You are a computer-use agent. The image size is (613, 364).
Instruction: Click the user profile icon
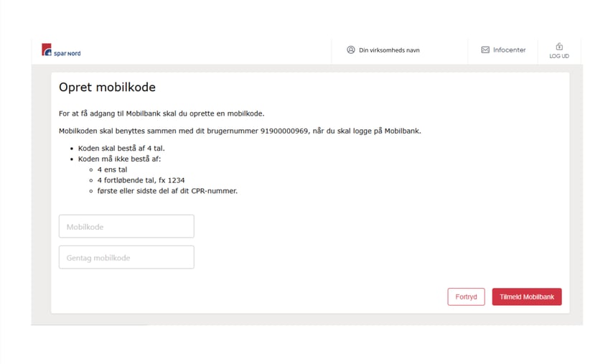click(x=351, y=50)
